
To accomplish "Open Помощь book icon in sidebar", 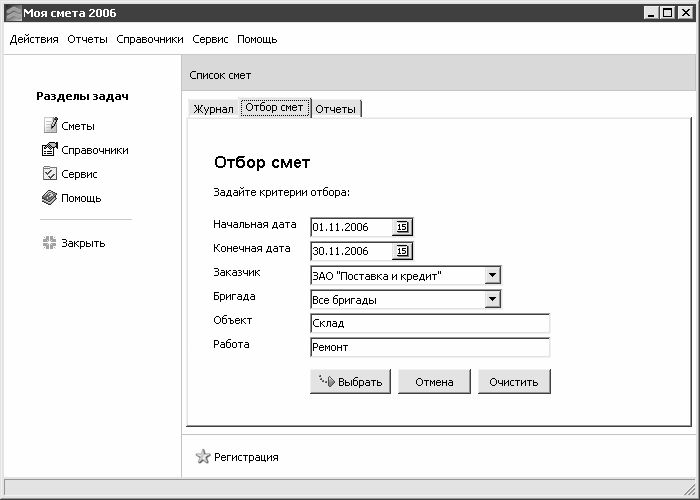I will tap(50, 198).
